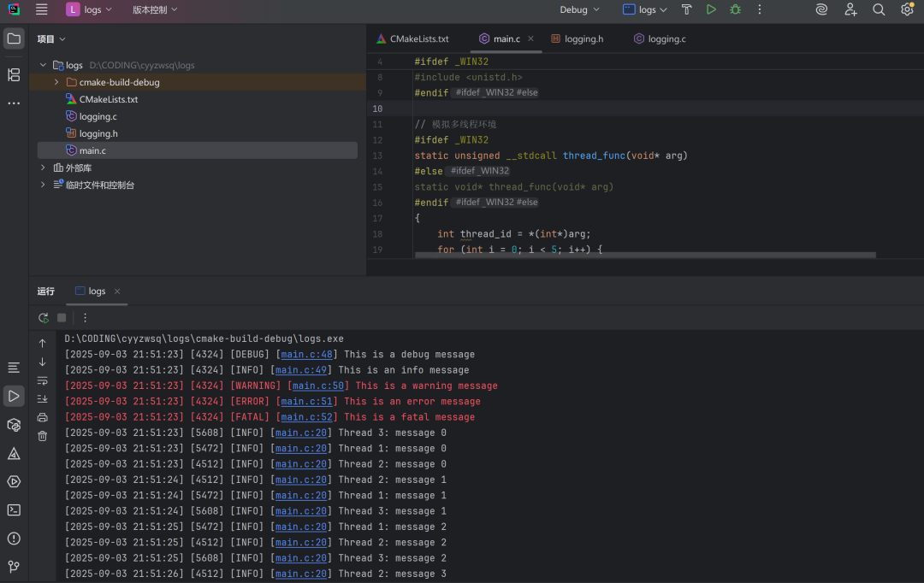Click line number 10 in the gutter
Viewport: 924px width, 583px height.
coord(377,109)
